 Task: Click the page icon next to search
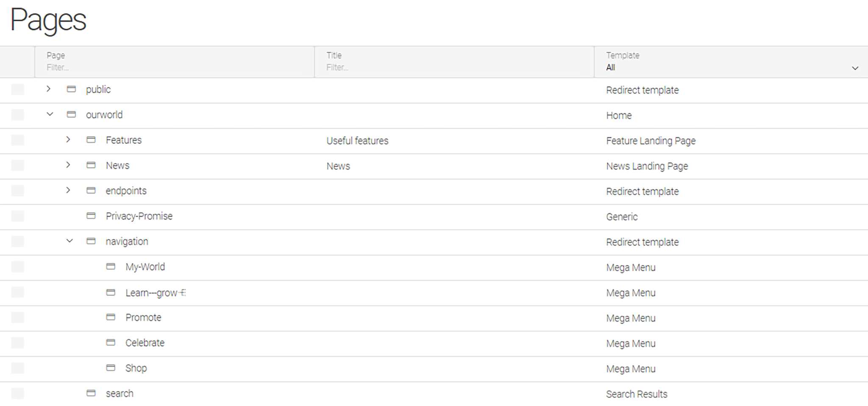coord(91,393)
